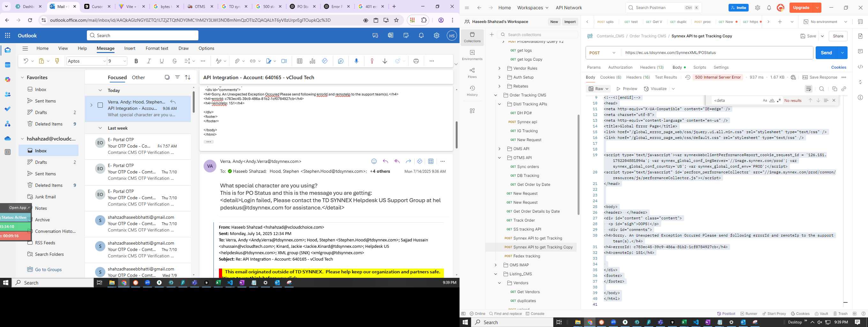Click the blue Send button in Postman

(826, 53)
